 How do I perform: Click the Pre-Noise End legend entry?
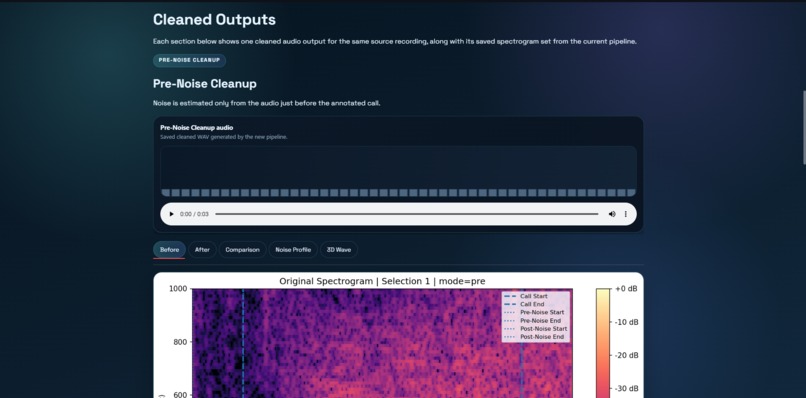pos(533,320)
